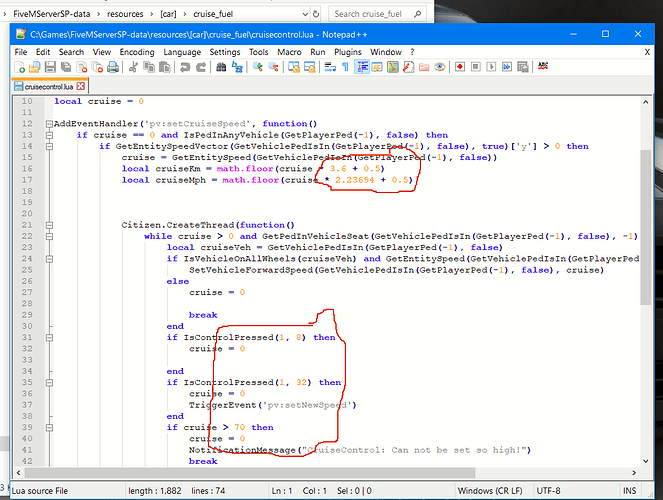
Task: Open the Function List panel icon
Action: [408, 67]
